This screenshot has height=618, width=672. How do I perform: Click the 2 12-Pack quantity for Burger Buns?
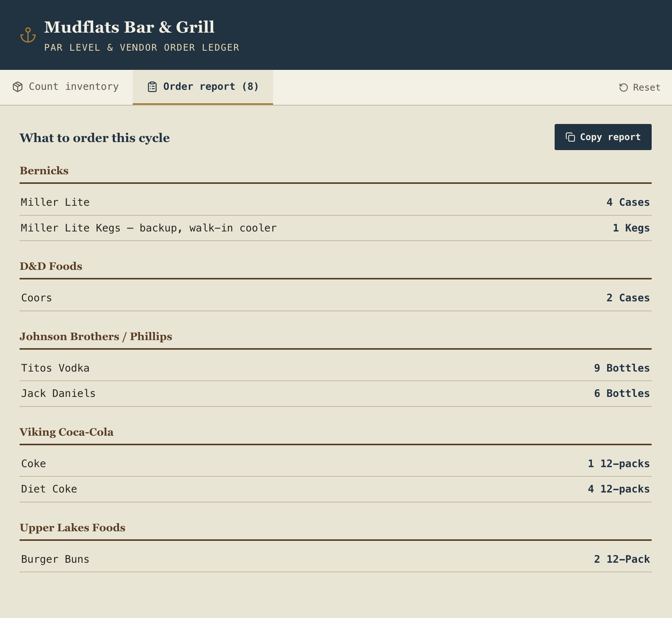tap(622, 559)
